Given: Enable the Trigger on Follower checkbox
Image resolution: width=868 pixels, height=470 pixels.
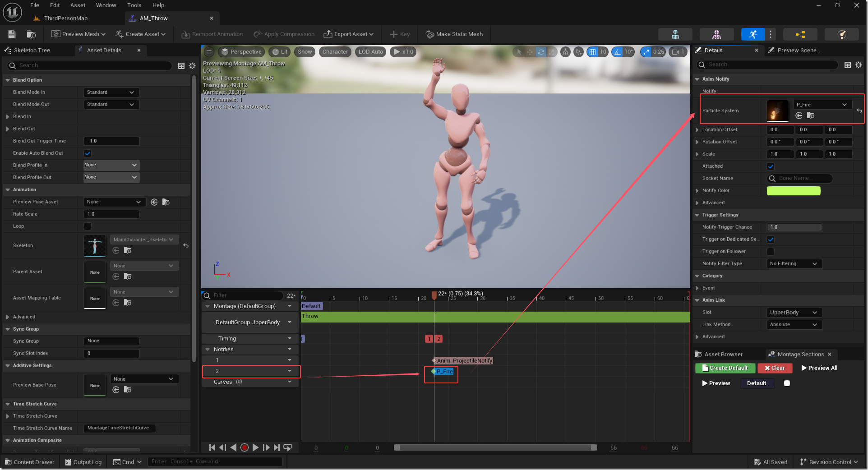Looking at the screenshot, I should (x=771, y=252).
